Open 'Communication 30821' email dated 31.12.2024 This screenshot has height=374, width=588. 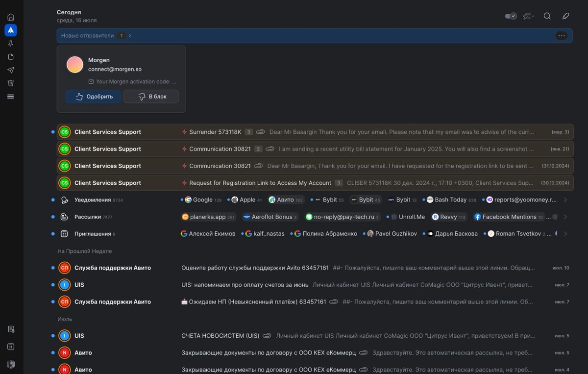[315, 166]
